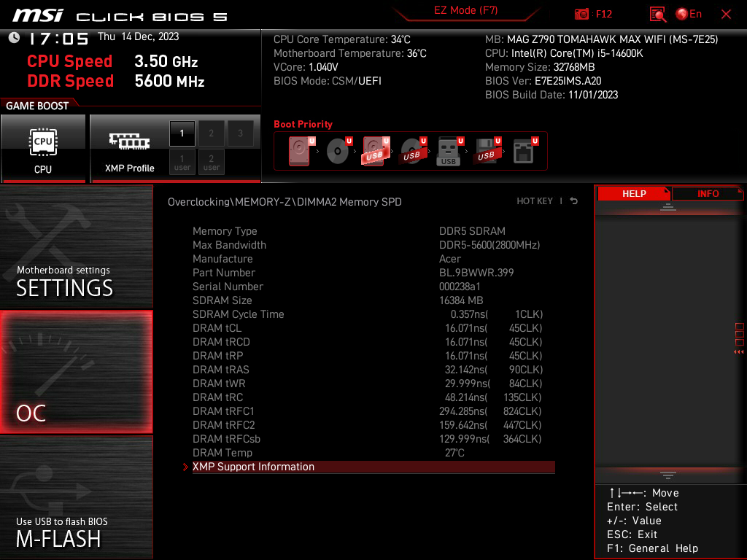
Task: Open the OC overclocking panel
Action: 76,372
